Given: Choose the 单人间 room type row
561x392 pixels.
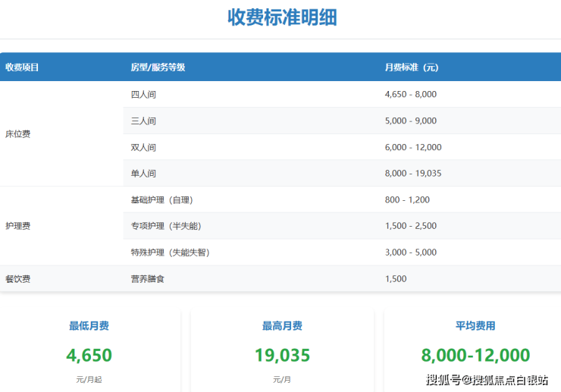Looking at the screenshot, I should pyautogui.click(x=143, y=174).
